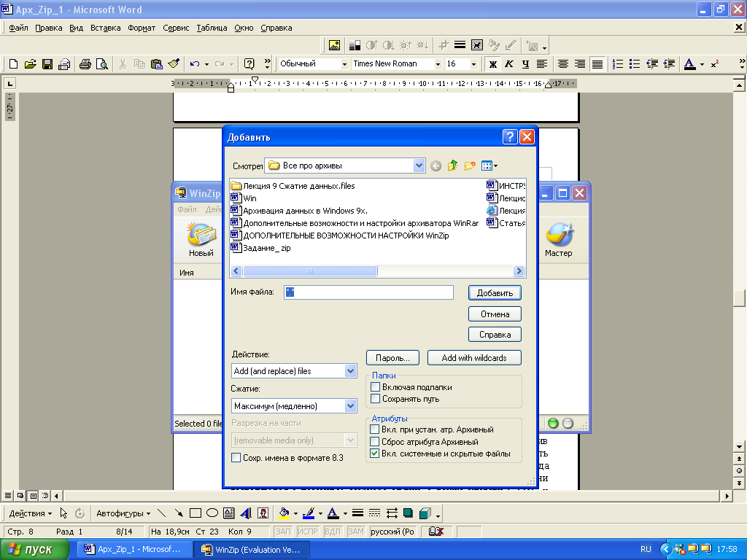Apply Justify alignment
This screenshot has width=747, height=560.
click(597, 64)
